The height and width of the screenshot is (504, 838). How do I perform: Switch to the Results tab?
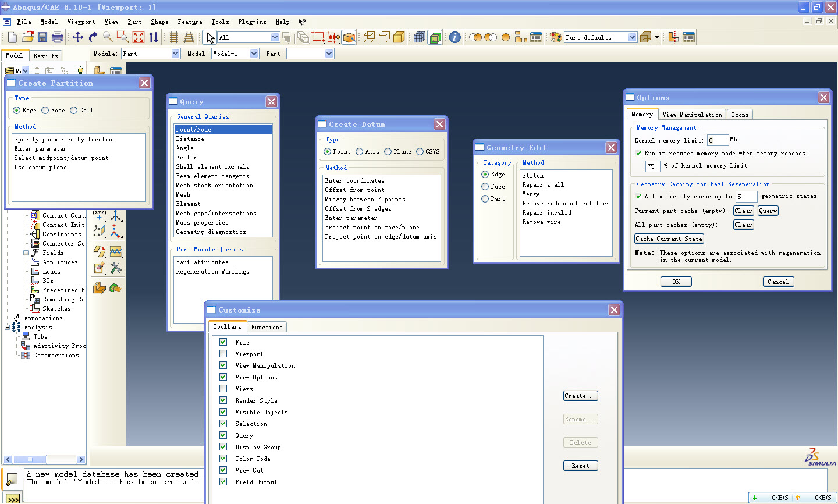click(45, 56)
